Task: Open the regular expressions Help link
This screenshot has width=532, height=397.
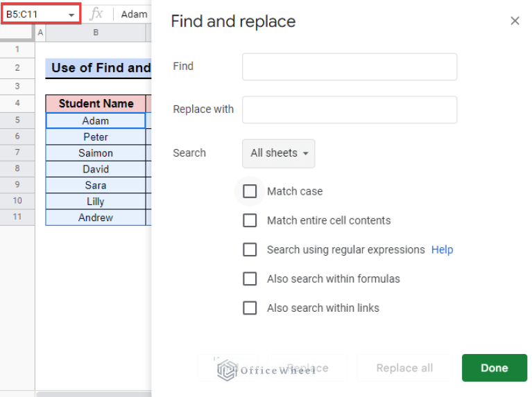Action: click(442, 249)
